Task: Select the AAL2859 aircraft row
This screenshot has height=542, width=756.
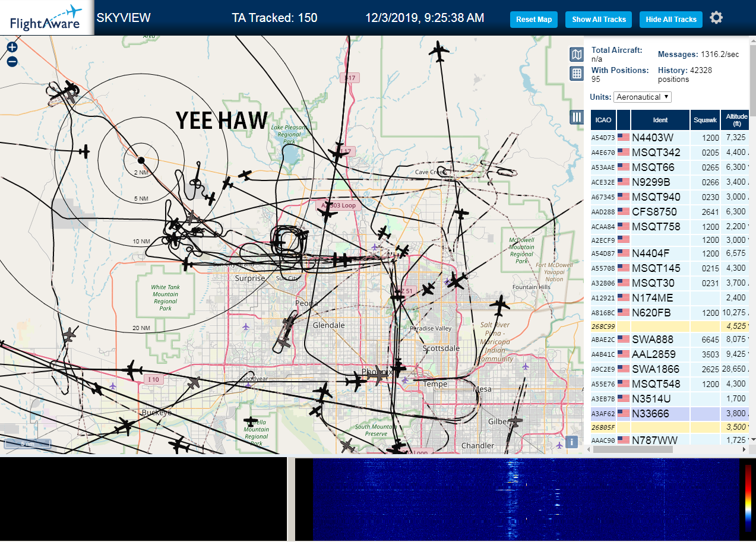Action: pyautogui.click(x=670, y=354)
